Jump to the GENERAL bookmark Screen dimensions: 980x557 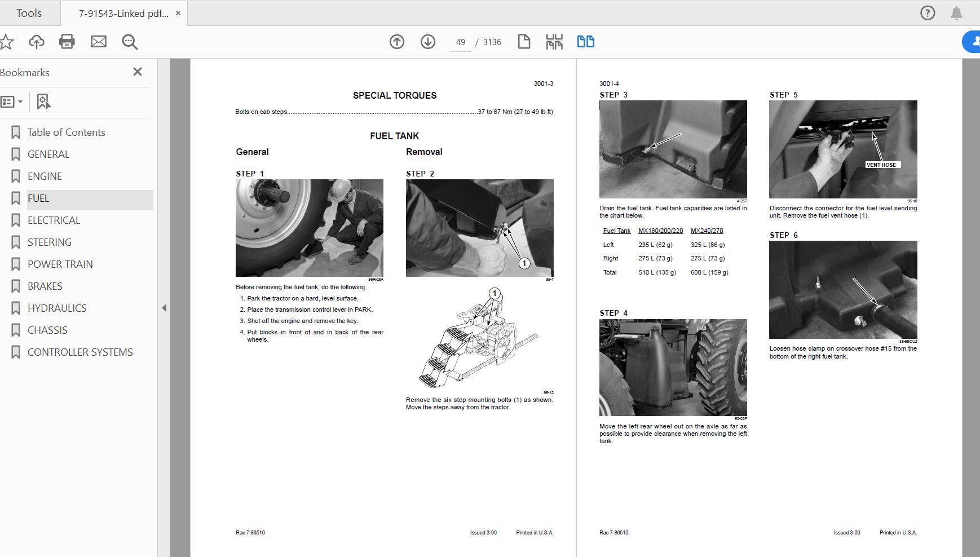pos(48,154)
